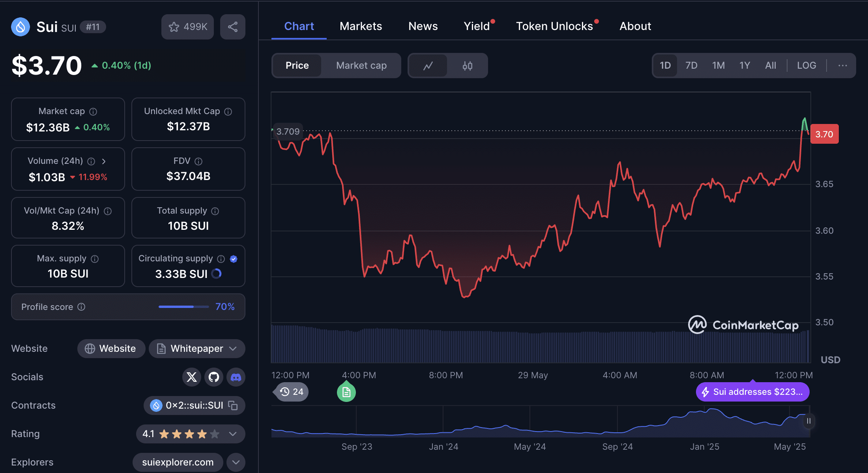Show the FDV info icon
Image resolution: width=868 pixels, height=473 pixels.
pos(198,161)
